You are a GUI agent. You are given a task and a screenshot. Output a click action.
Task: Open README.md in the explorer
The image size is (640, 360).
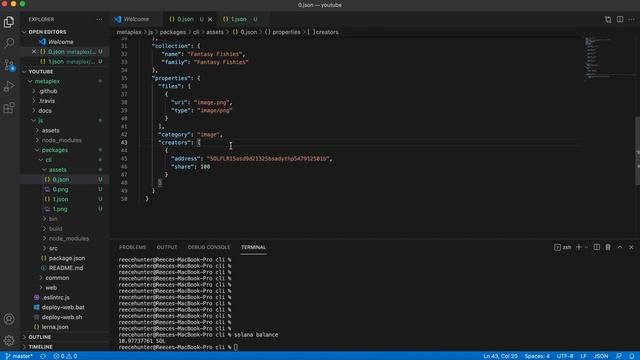click(65, 268)
